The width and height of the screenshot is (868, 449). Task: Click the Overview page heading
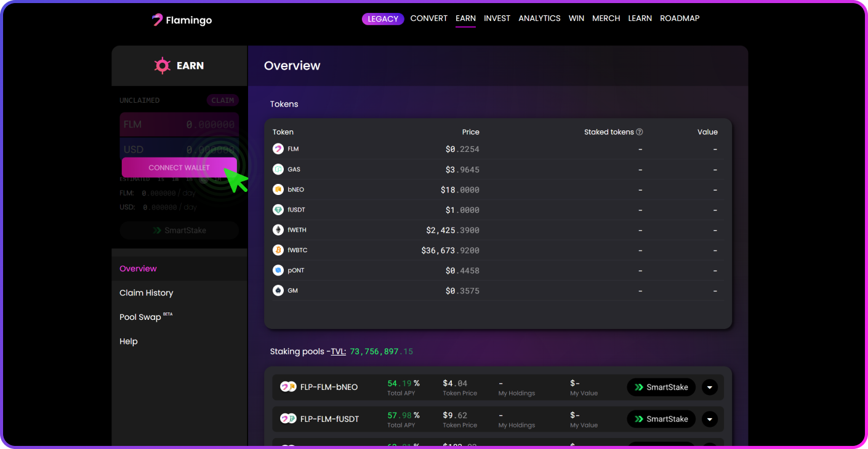[x=292, y=66]
